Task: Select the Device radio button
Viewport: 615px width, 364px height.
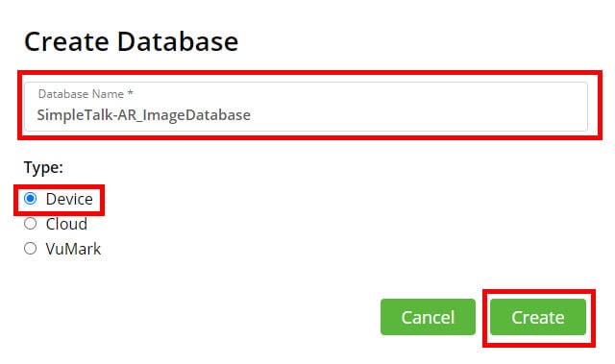Action: point(30,199)
